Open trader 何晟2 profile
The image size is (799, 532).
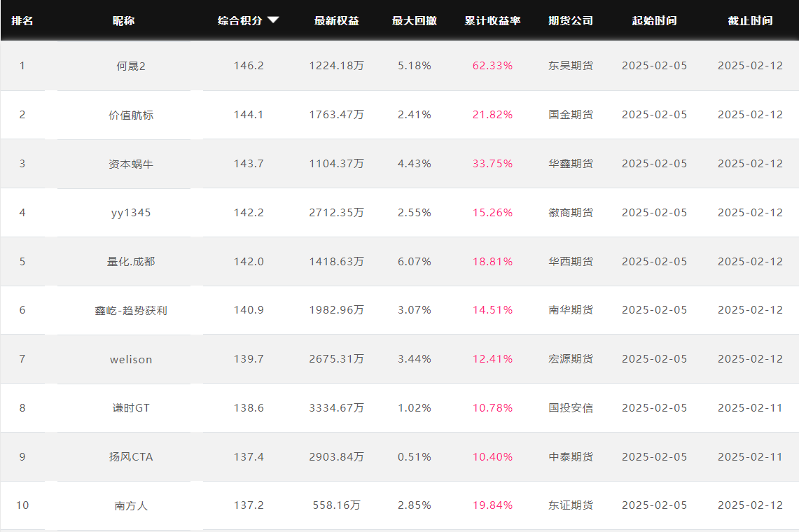tap(131, 66)
